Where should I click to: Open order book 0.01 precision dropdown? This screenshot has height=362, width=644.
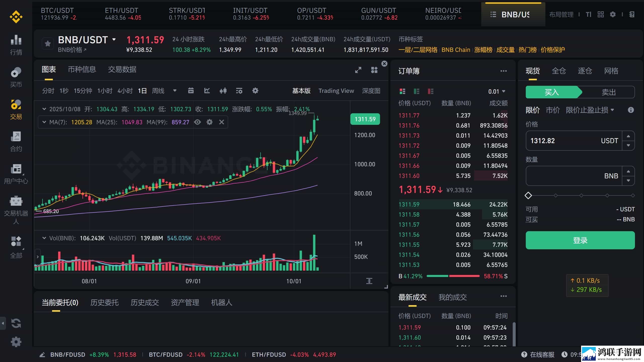pos(497,91)
